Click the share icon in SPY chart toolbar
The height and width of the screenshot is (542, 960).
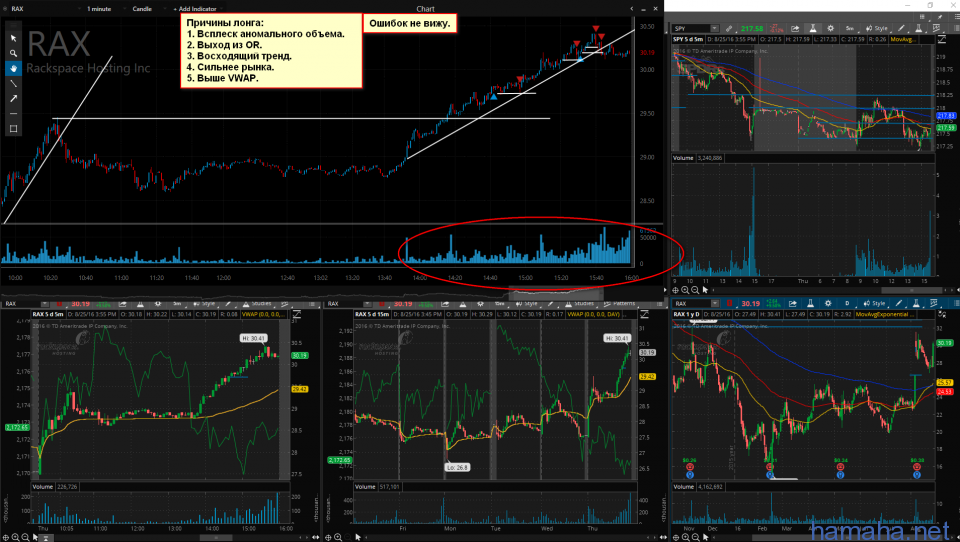[x=795, y=29]
